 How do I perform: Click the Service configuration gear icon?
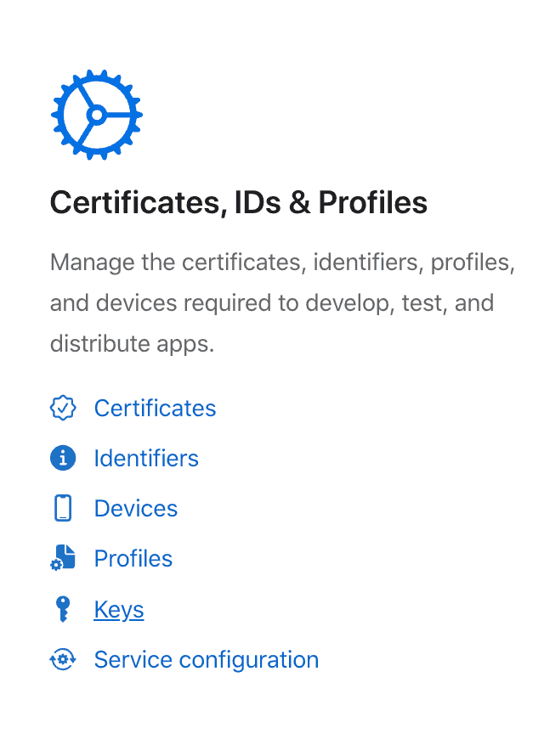[64, 659]
